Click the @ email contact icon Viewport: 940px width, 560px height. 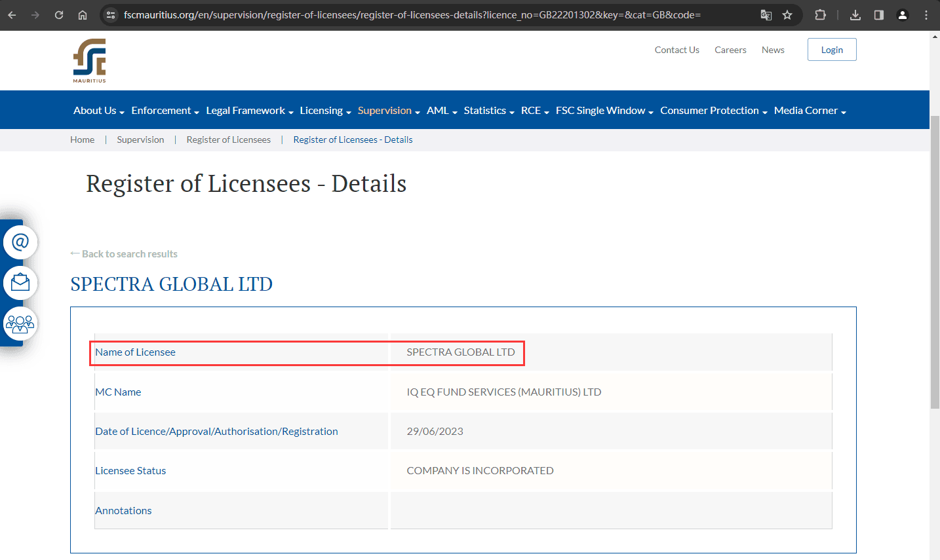tap(20, 242)
